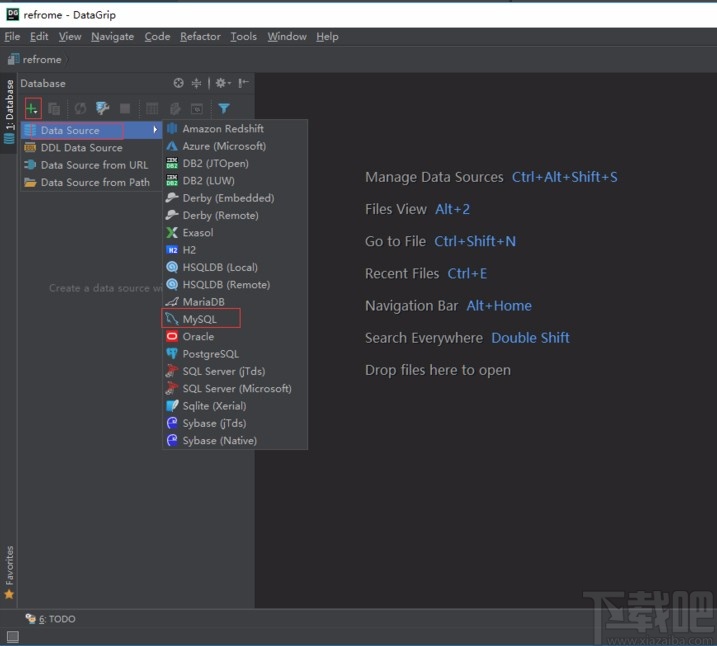This screenshot has height=646, width=717.
Task: Choose SQL Server (jTds) data source
Action: coord(235,371)
